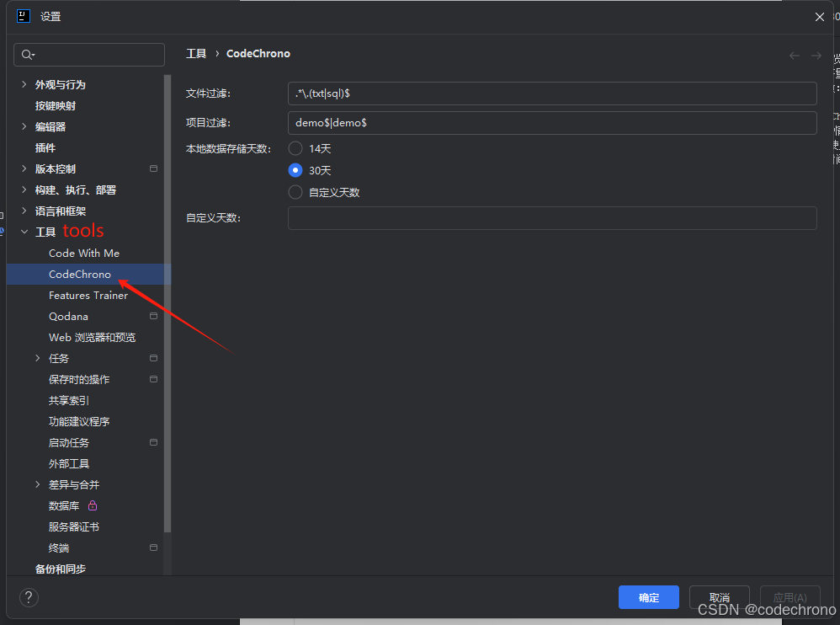Screen dimensions: 840x625
Task: Click project-level icon beside 终端
Action: coord(153,548)
